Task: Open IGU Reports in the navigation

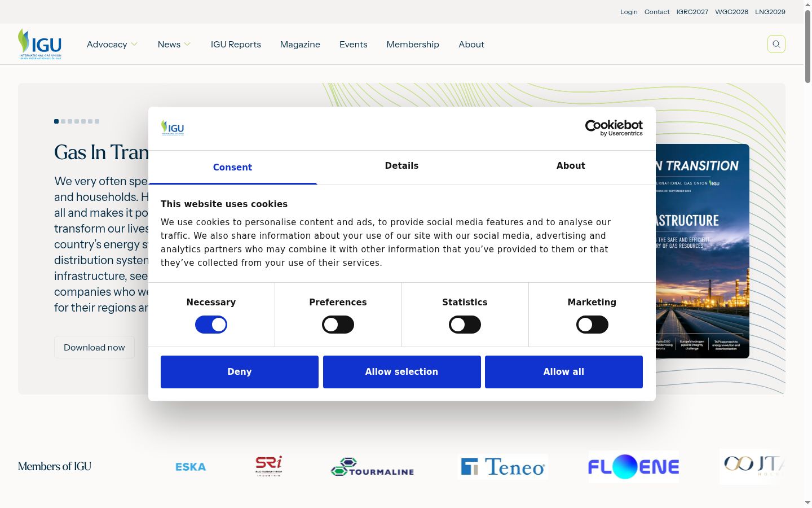Action: pos(236,45)
